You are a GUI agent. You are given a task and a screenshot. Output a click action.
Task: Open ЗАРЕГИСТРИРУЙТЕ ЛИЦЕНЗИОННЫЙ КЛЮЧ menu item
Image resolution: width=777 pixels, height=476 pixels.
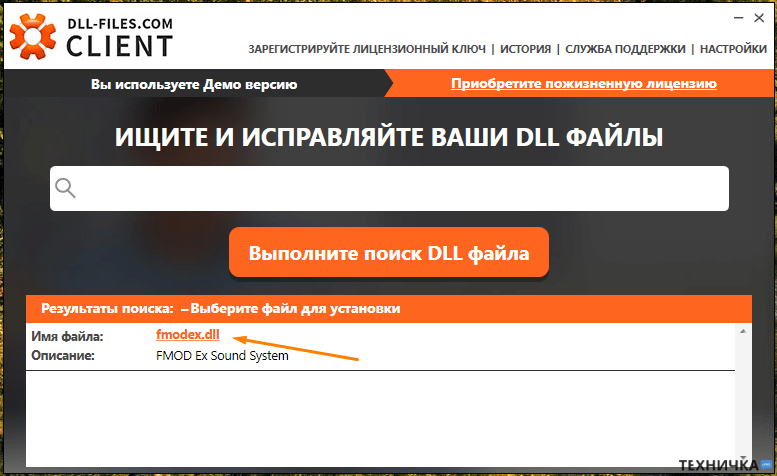tap(367, 49)
